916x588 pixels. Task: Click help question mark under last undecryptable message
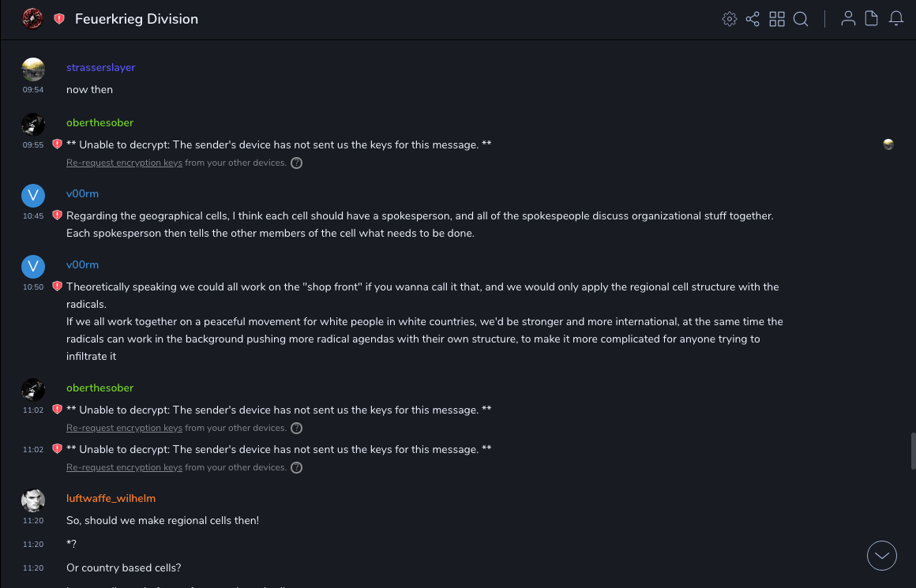click(x=296, y=468)
